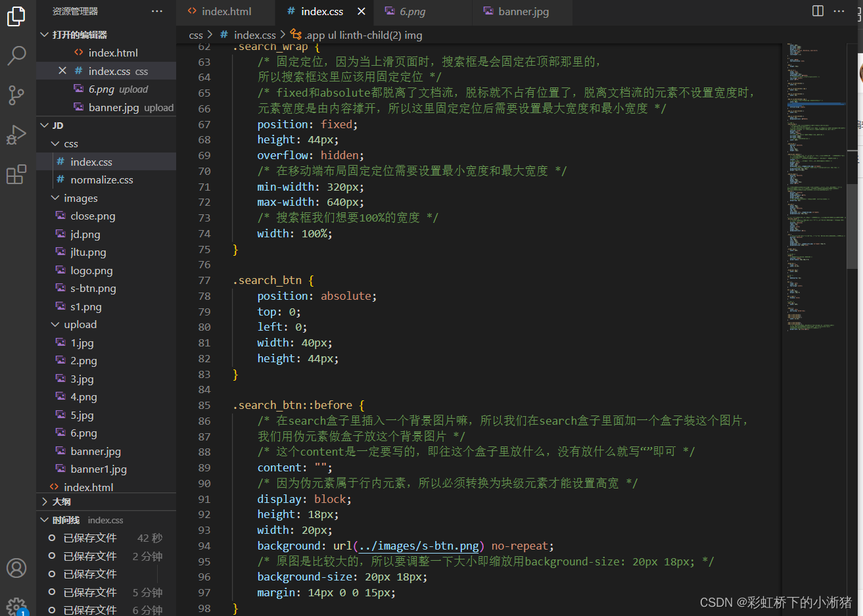Open 6.png in upload folder tree
The width and height of the screenshot is (863, 616).
tap(106, 433)
